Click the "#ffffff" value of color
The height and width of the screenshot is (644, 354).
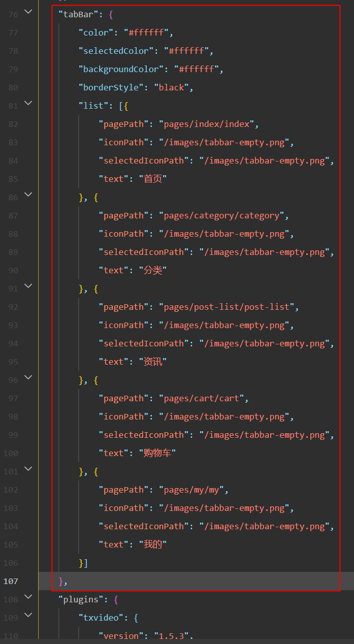pyautogui.click(x=146, y=33)
